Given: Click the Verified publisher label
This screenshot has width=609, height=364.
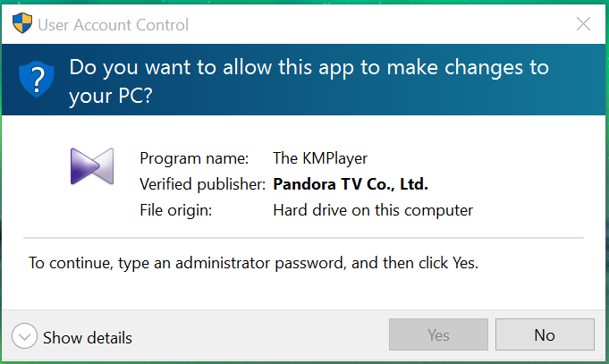Looking at the screenshot, I should click(x=202, y=184).
